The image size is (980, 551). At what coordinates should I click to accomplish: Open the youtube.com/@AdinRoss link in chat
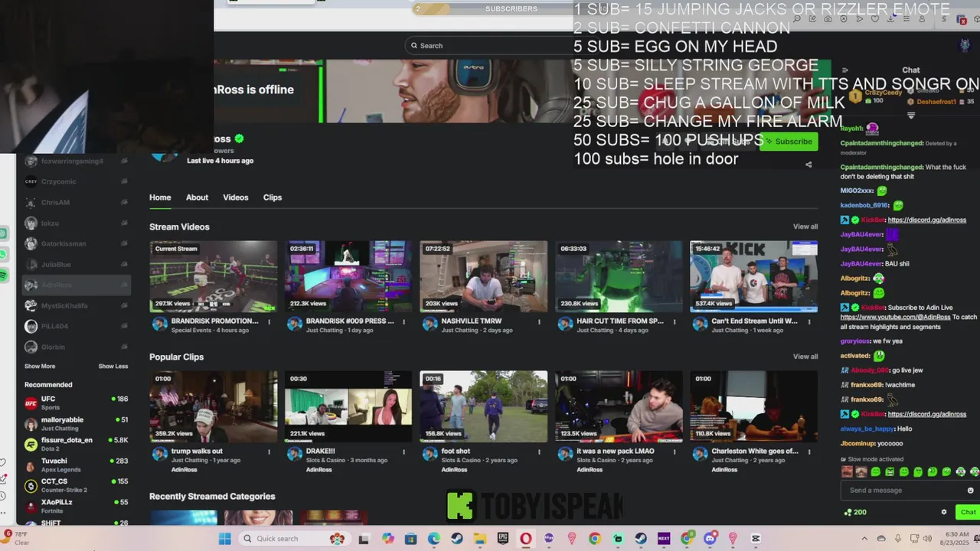(x=895, y=317)
